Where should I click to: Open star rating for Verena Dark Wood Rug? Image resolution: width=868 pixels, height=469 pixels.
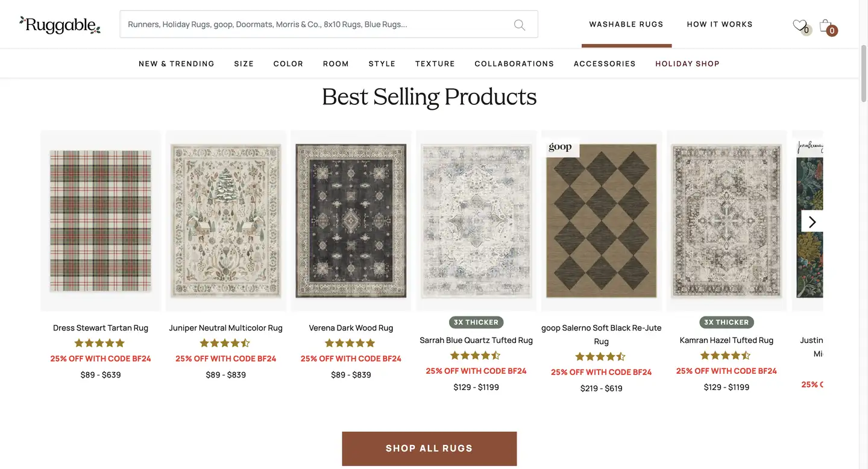pos(350,343)
